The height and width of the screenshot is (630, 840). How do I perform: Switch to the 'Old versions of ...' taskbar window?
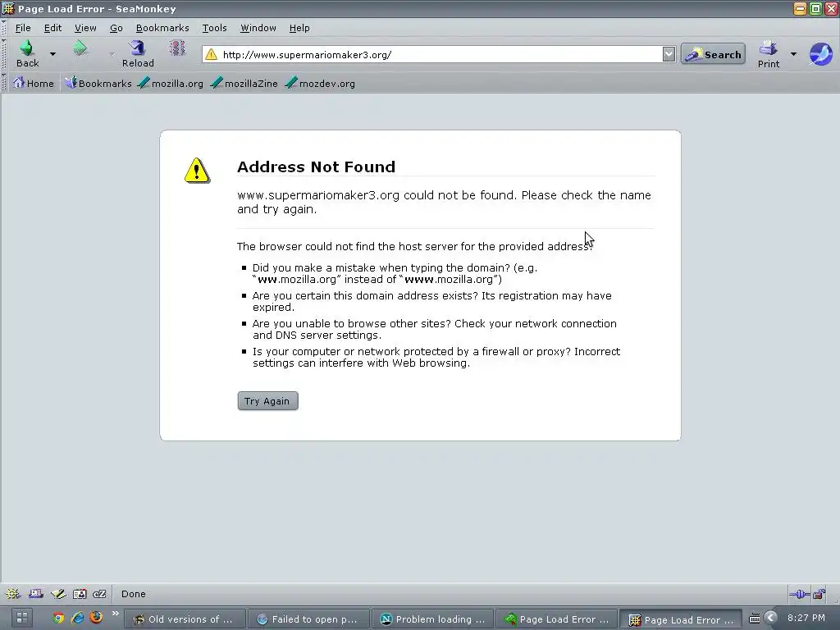(x=185, y=619)
